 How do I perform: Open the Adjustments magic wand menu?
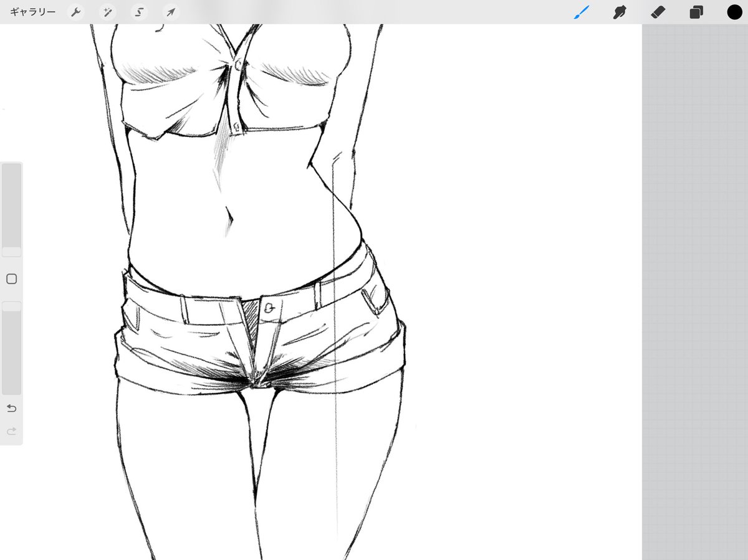(x=108, y=12)
